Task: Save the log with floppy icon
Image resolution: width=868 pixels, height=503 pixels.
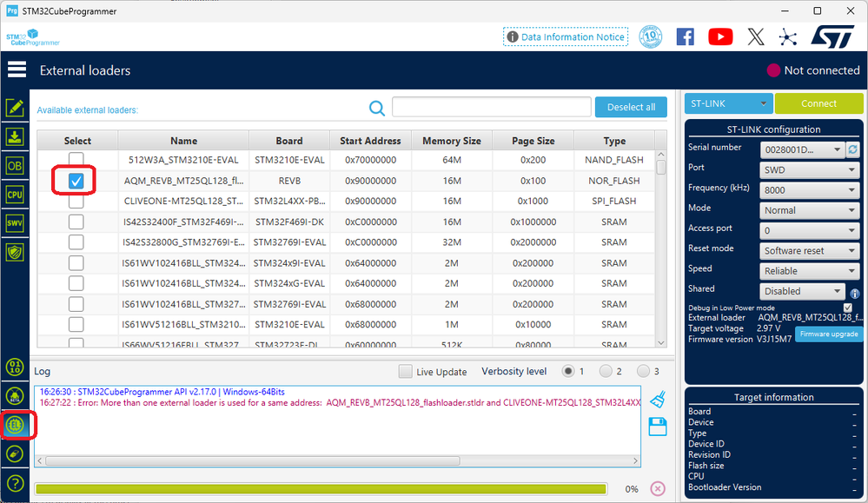Action: coord(658,427)
